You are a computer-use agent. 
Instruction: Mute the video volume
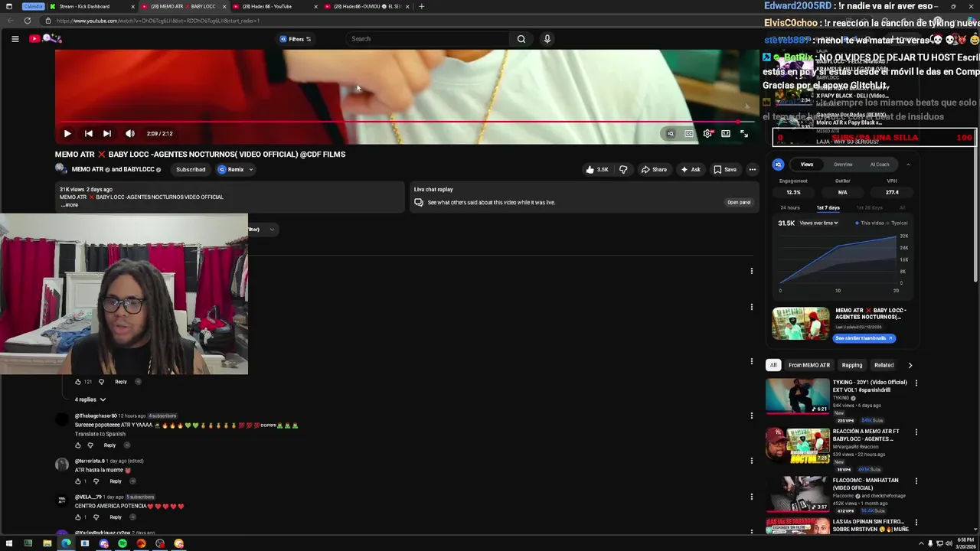(x=130, y=133)
